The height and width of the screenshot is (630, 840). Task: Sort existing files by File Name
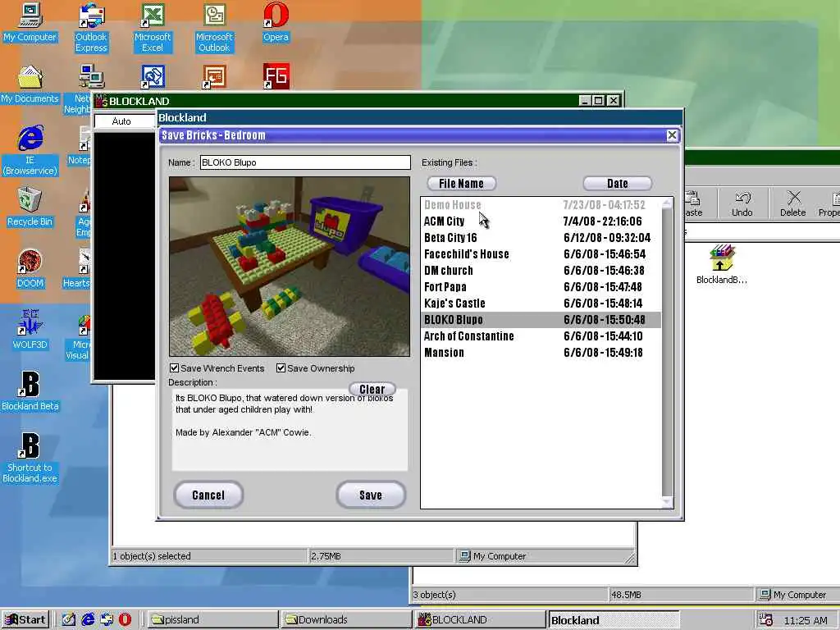461,183
